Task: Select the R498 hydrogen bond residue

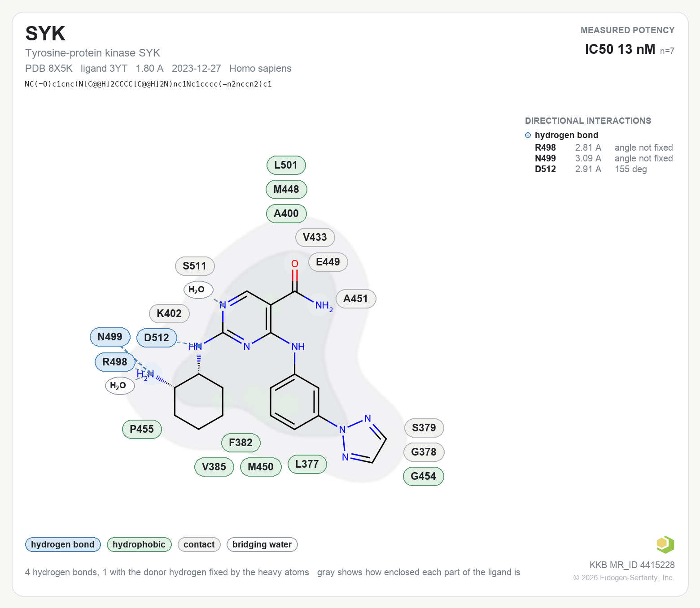Action: point(115,362)
